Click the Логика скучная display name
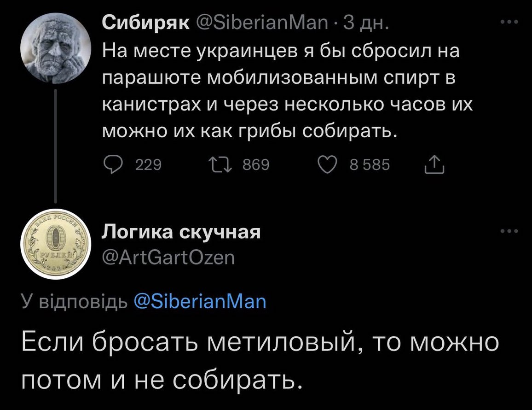The width and height of the screenshot is (532, 410). point(181,233)
